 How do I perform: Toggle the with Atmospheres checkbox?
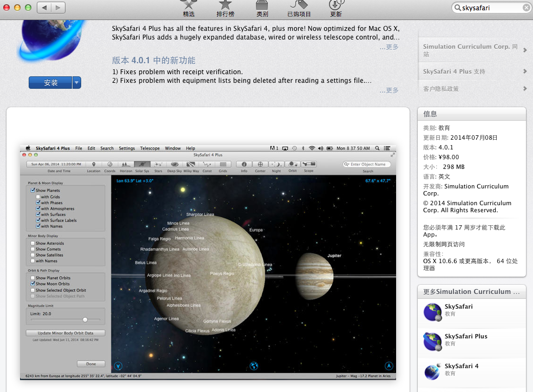click(38, 208)
